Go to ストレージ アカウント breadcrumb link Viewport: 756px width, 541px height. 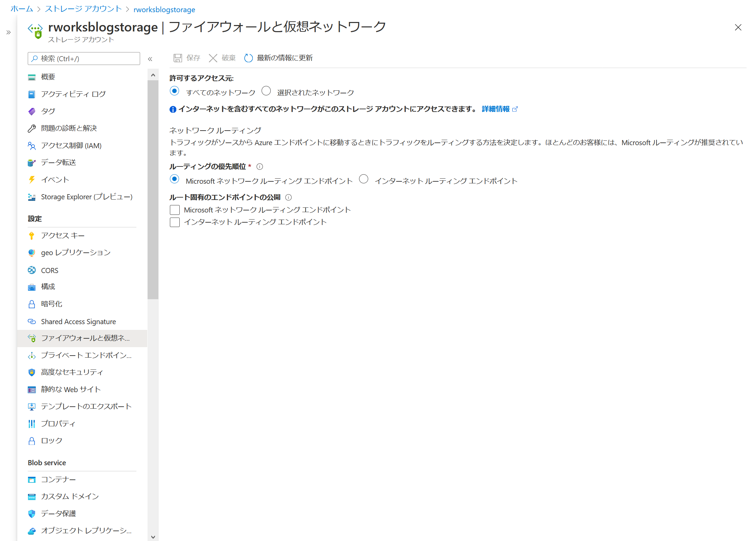(83, 9)
